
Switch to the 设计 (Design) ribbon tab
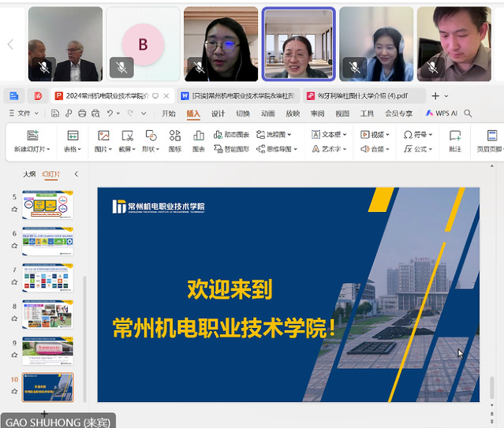pyautogui.click(x=218, y=114)
